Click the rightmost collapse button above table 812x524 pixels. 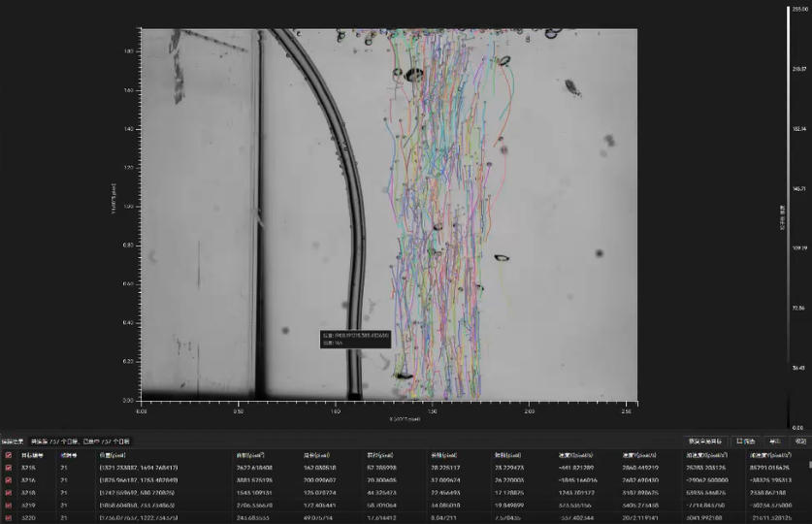pyautogui.click(x=799, y=441)
